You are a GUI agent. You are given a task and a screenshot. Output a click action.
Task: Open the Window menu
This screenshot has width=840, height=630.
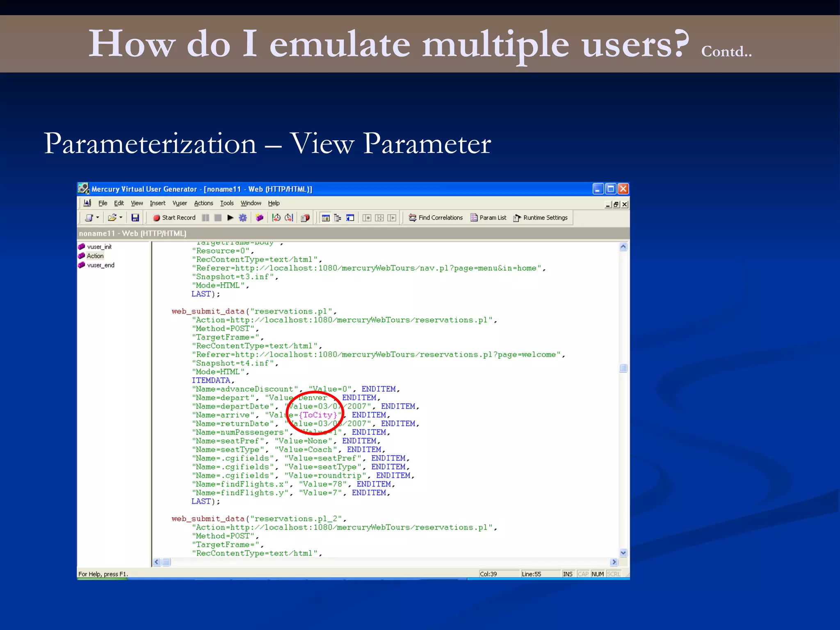coord(251,203)
